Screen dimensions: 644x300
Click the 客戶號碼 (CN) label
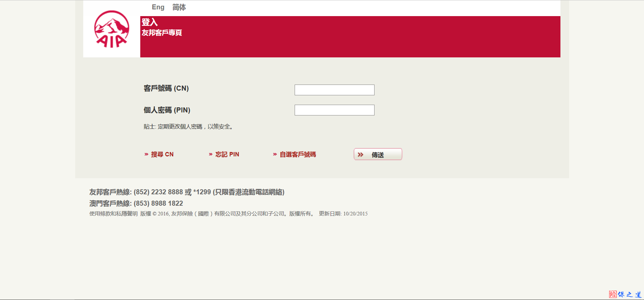(166, 88)
